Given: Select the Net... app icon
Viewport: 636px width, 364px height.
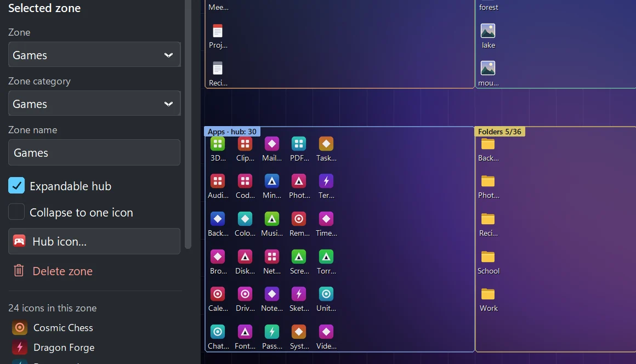Looking at the screenshot, I should [272, 257].
